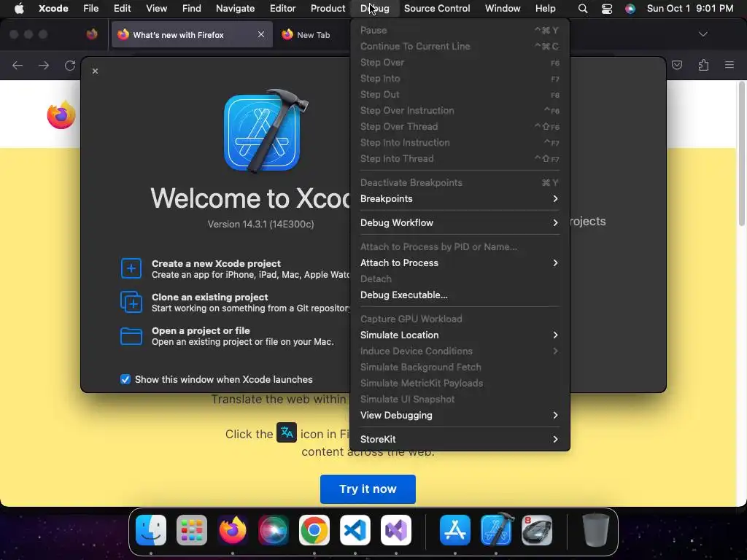Expand the StoreKit submenu
This screenshot has height=560, width=747.
(x=460, y=439)
